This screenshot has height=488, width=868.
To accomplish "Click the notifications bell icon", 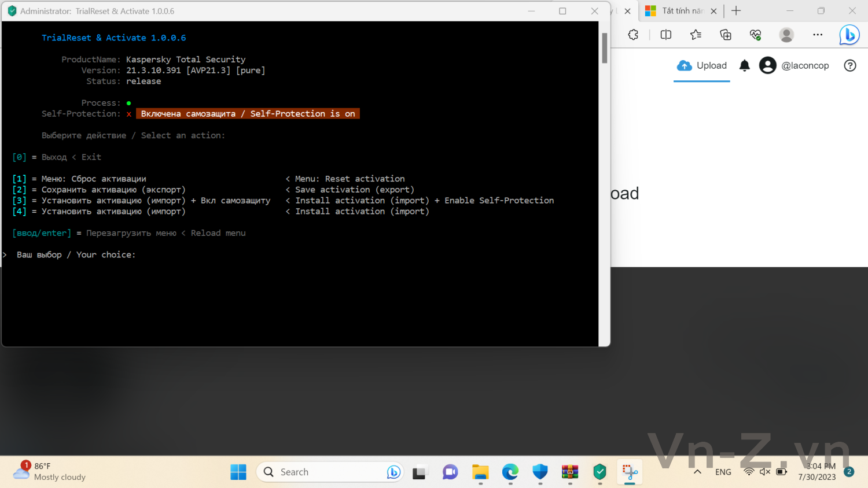I will tap(745, 66).
